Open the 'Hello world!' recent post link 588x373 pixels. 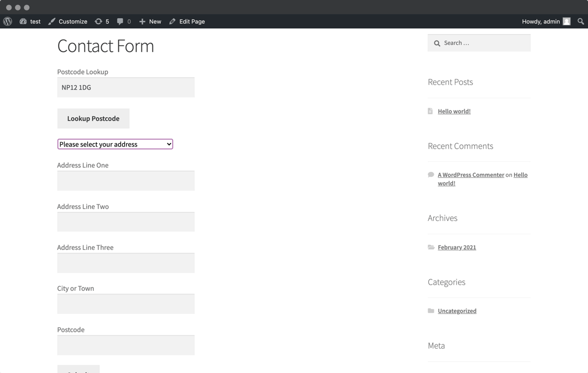pyautogui.click(x=454, y=111)
